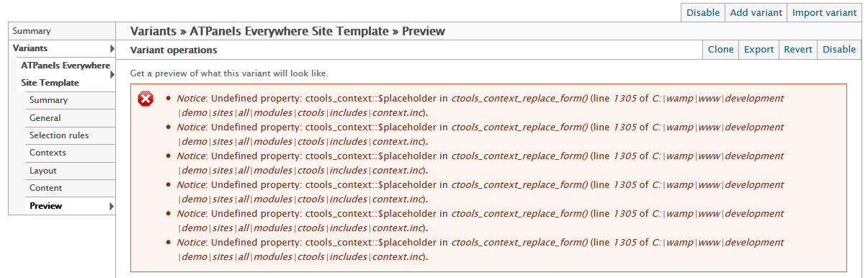Expand the Variants arrow in sidebar
Screen dimensions: 868x278
(112, 48)
